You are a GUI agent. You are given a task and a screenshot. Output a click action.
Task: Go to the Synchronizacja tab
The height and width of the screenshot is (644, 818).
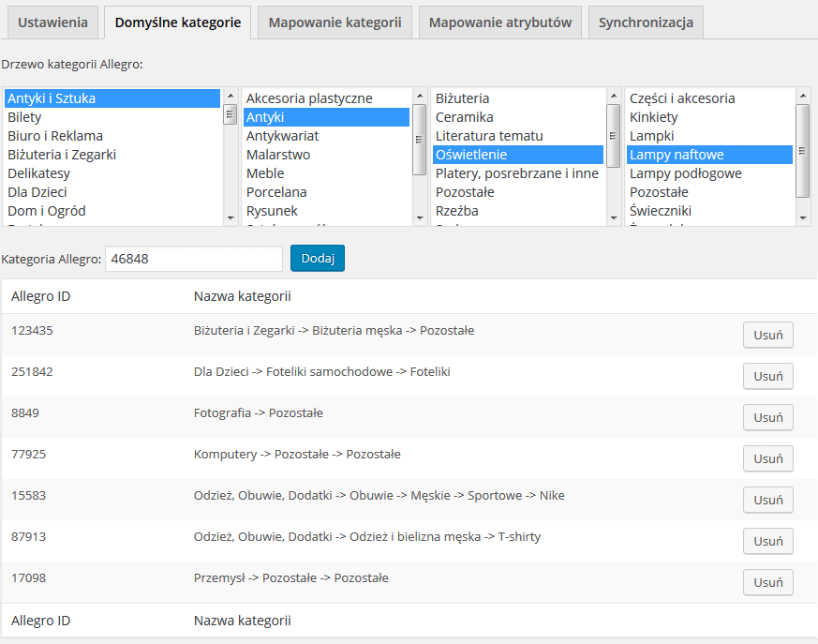(x=646, y=22)
